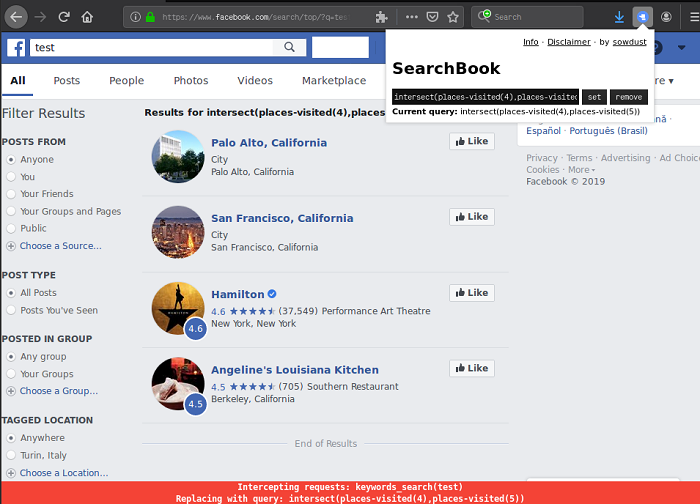This screenshot has height=504, width=700.
Task: Switch to the All results tab
Action: point(18,81)
